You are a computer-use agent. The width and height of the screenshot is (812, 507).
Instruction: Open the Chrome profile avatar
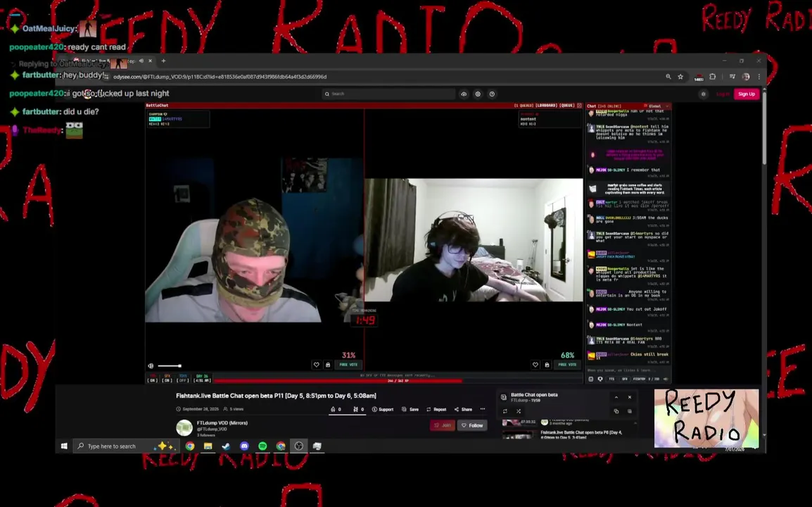point(746,77)
